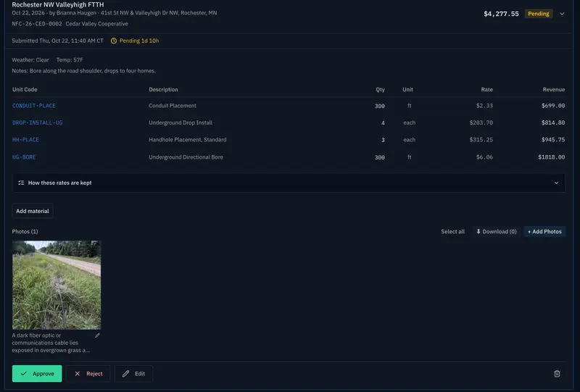
Task: Click the Oct 22, 2026 by Brianna Haugen line
Action: pyautogui.click(x=115, y=13)
